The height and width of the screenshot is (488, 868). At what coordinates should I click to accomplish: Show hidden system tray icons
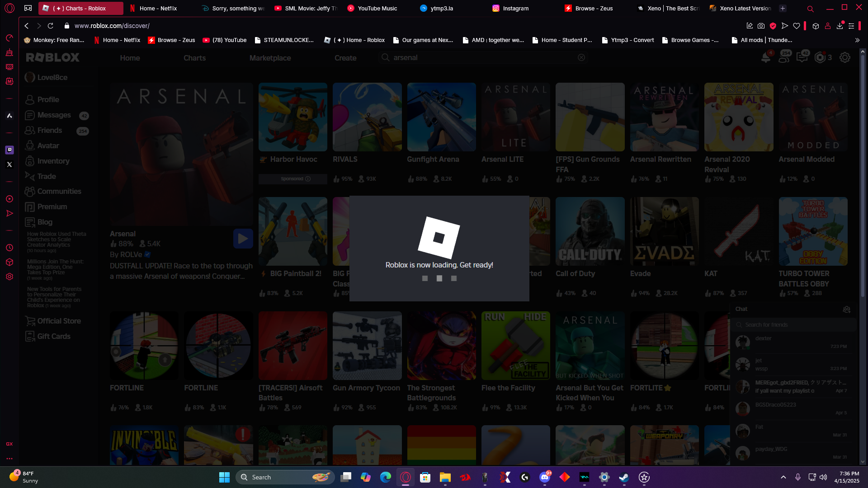783,477
